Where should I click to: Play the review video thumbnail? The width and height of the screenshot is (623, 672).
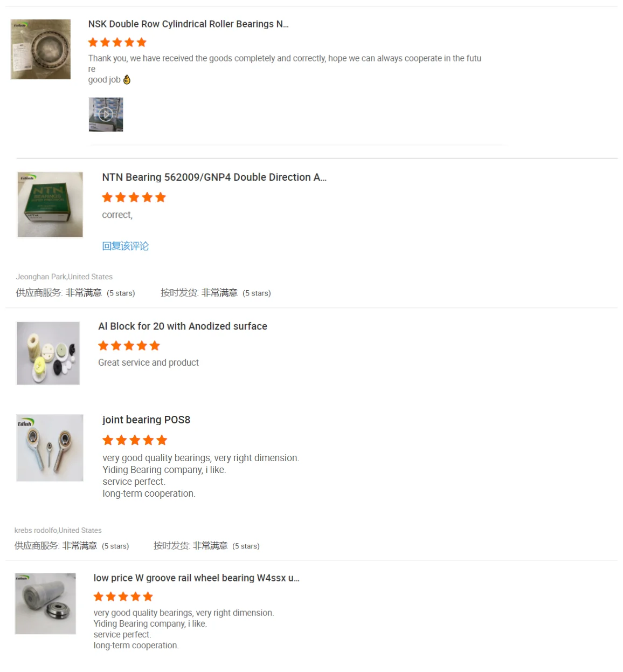pyautogui.click(x=106, y=114)
